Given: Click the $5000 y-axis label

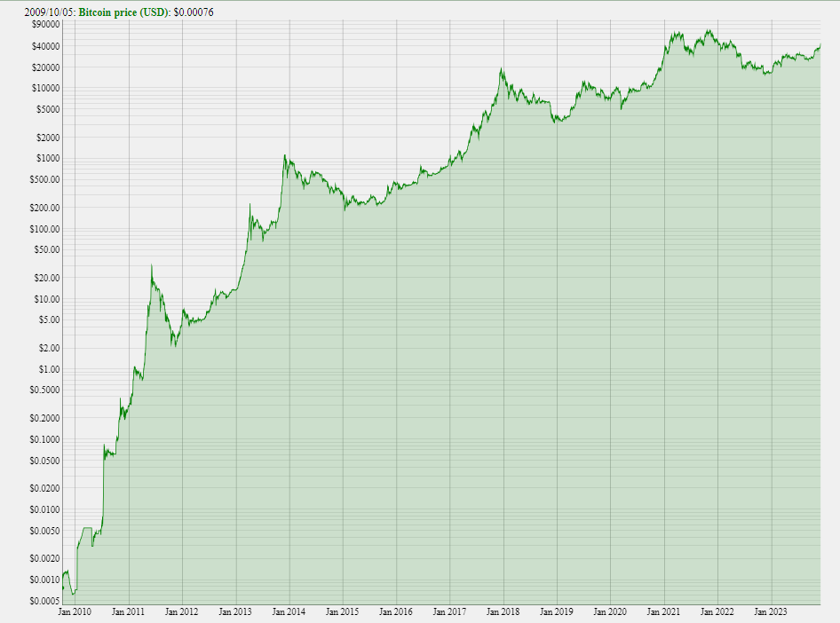Looking at the screenshot, I should [x=48, y=109].
